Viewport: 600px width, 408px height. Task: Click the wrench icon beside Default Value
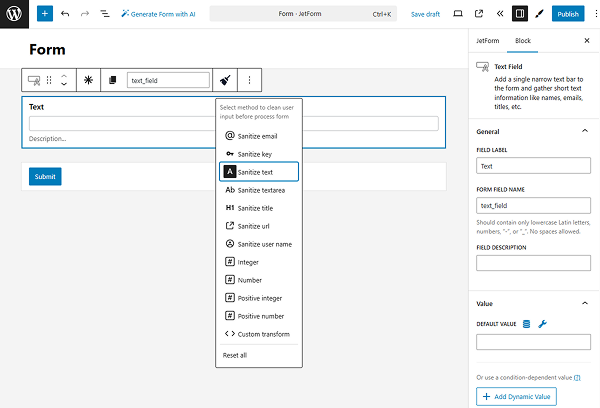coord(543,323)
